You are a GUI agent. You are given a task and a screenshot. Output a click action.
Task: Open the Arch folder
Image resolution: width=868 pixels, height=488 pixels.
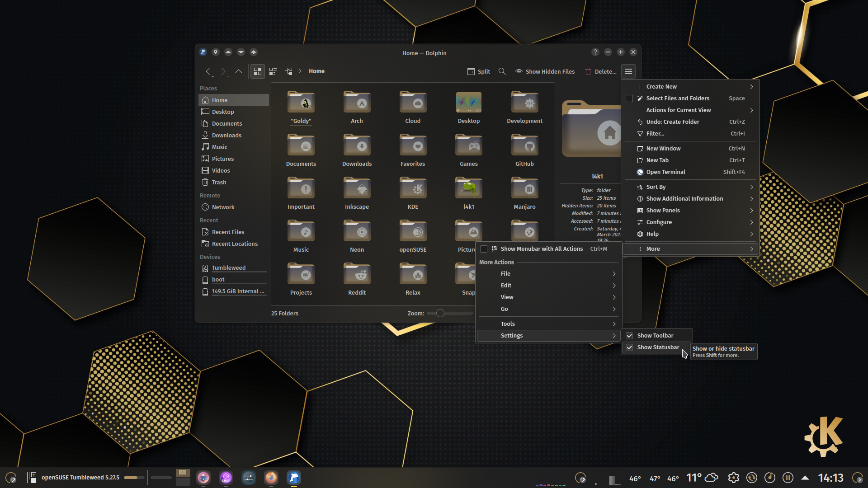point(357,108)
